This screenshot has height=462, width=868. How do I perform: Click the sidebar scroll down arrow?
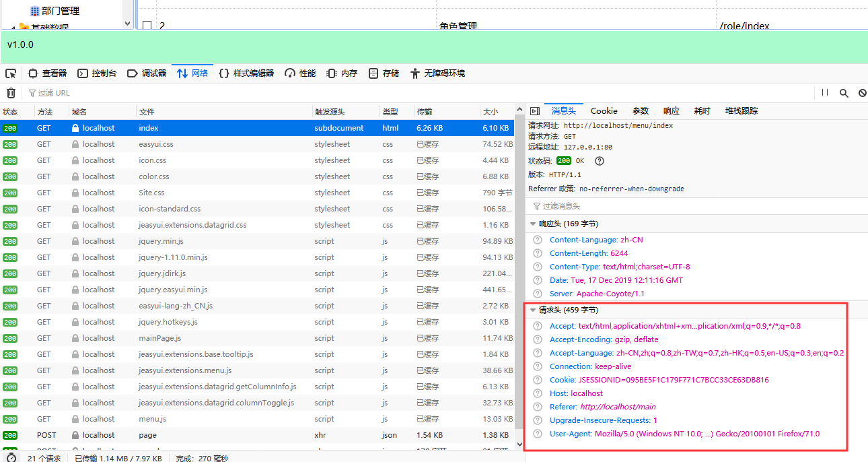pos(128,23)
